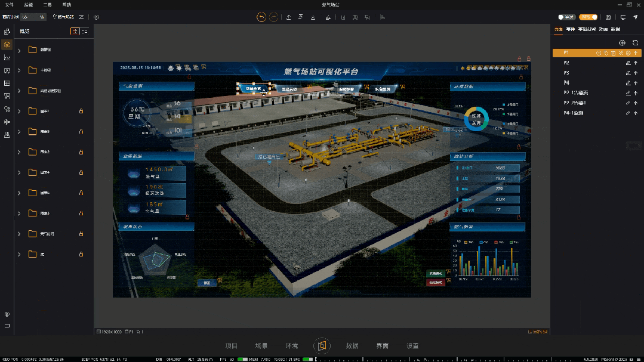This screenshot has width=644, height=362.
Task: Click the floppy-disk save icon at top right
Action: (x=608, y=17)
